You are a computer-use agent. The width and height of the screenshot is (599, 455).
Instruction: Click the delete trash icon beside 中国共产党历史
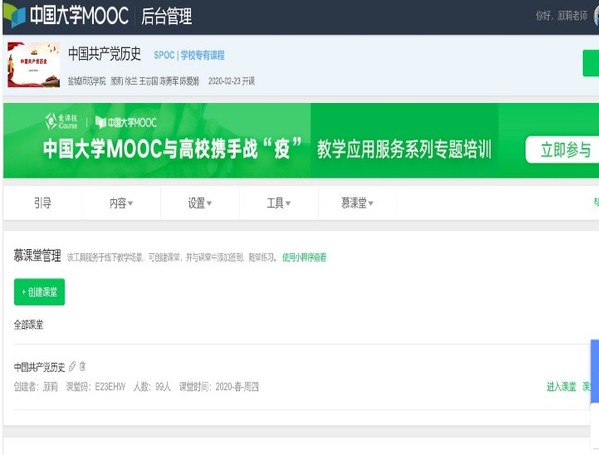(82, 366)
